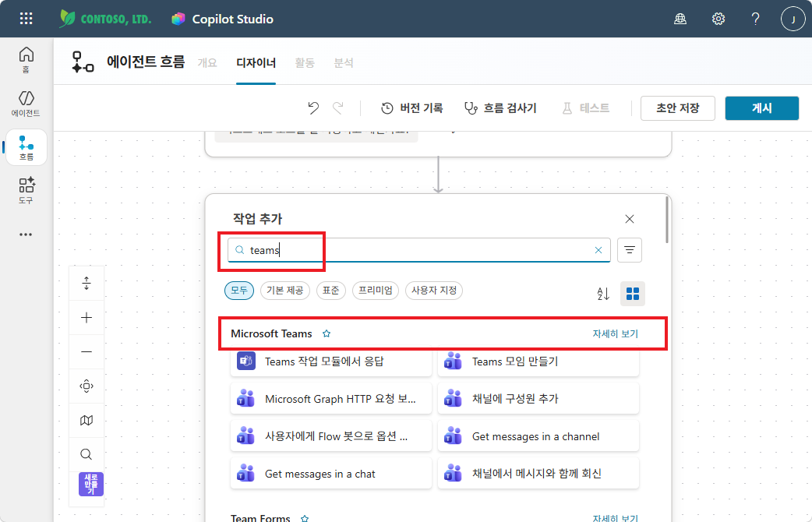Screen dimensions: 812x522
Task: Click the fit-to-view canvas icon
Action: click(x=86, y=386)
